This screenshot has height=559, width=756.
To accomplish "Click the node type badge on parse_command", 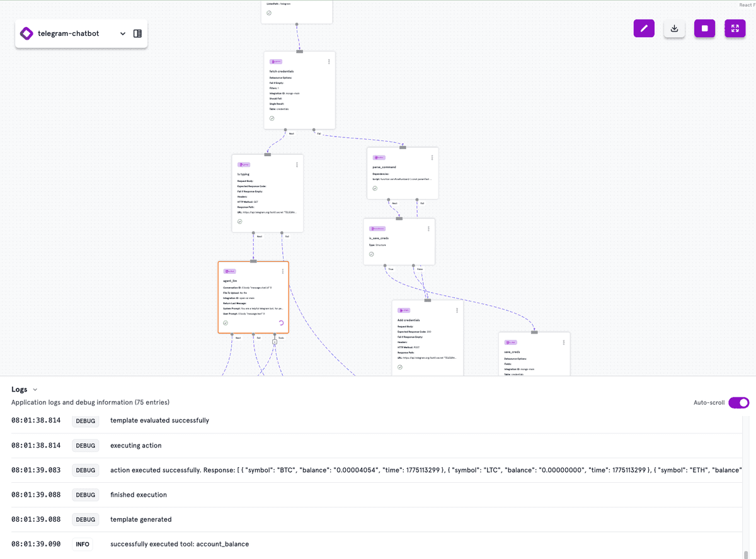I will coord(379,157).
